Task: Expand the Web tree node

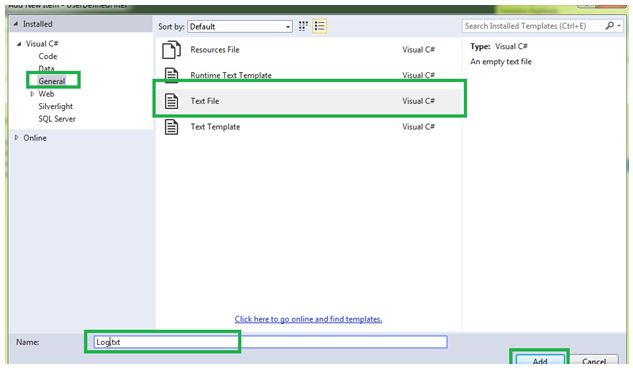Action: point(32,94)
